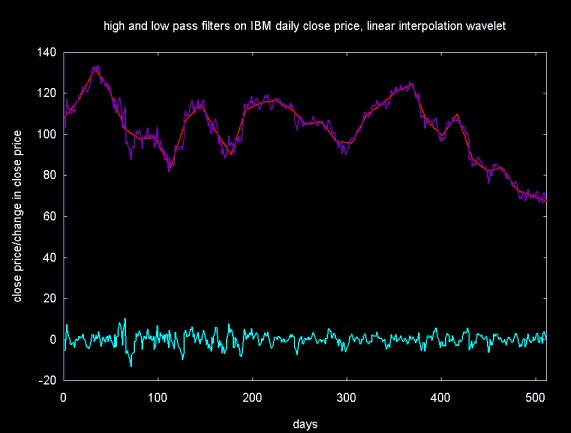Click the y-axis label 'close price/change in close price'

(17, 216)
